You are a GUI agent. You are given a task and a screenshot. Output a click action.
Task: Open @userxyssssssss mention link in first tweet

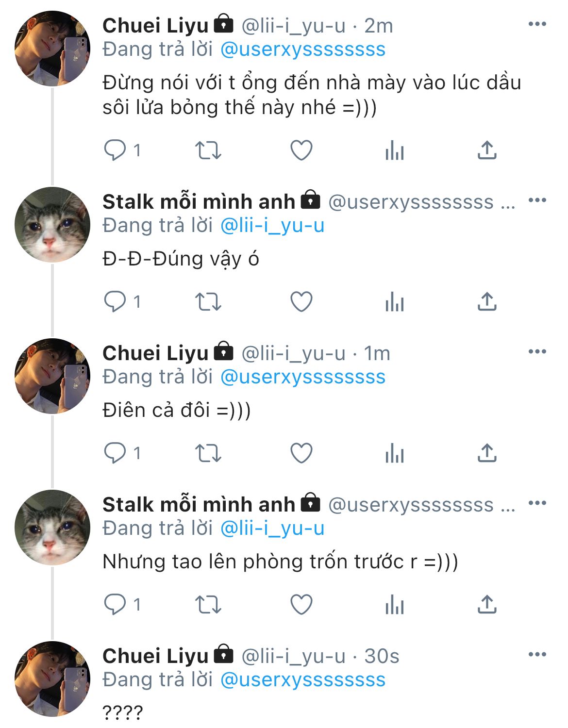coord(303,50)
